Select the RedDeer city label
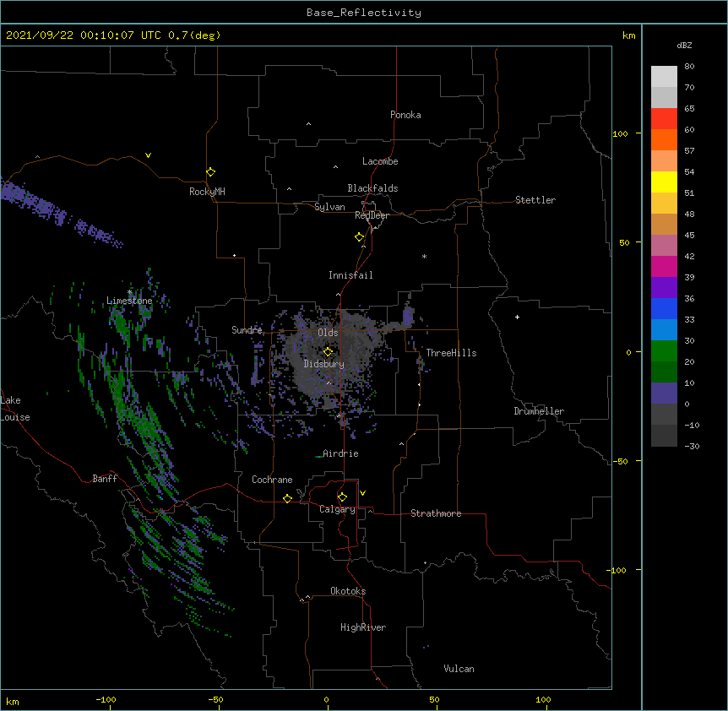Screen dimensions: 728x711 [x=372, y=215]
